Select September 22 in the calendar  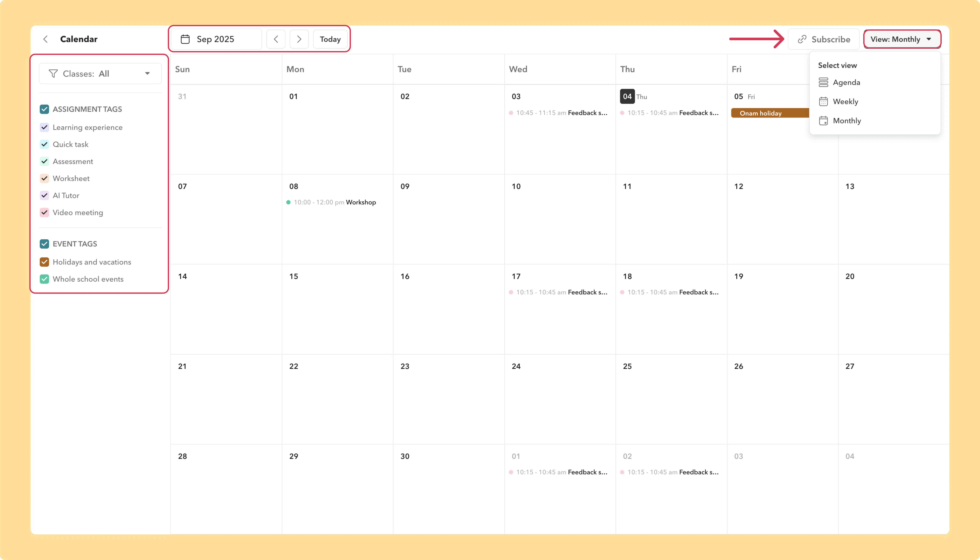pos(294,367)
